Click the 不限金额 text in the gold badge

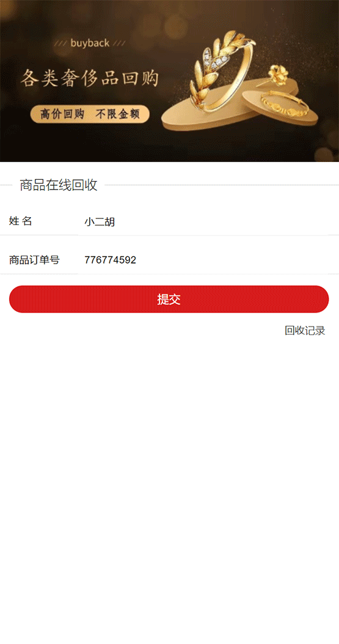(118, 114)
